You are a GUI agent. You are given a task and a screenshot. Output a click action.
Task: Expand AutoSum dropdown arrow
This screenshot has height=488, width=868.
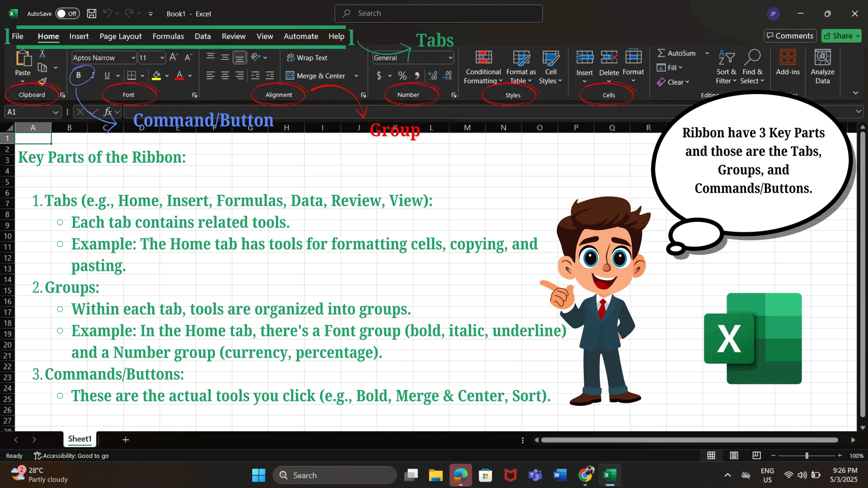(707, 53)
